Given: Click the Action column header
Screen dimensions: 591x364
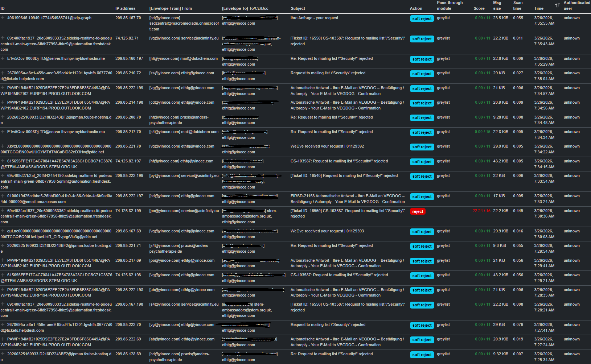Looking at the screenshot, I should point(416,8).
